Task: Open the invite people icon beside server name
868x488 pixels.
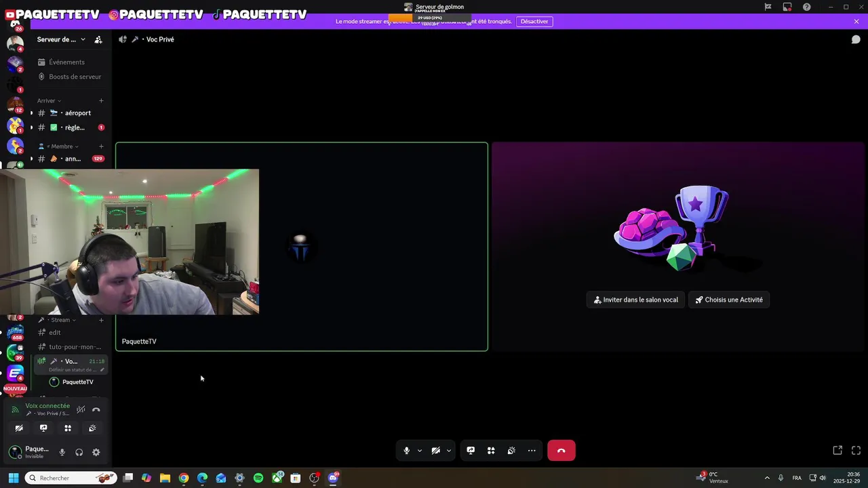Action: pyautogui.click(x=98, y=39)
